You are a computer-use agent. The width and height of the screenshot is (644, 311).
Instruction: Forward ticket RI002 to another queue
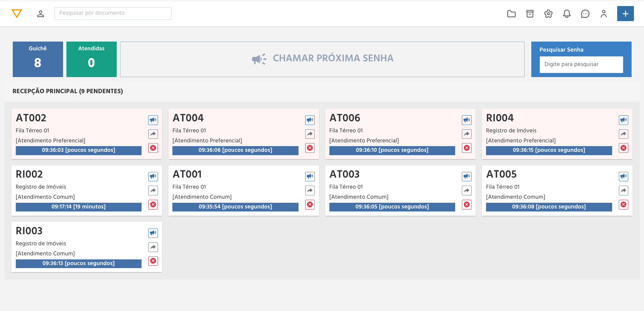(x=153, y=190)
